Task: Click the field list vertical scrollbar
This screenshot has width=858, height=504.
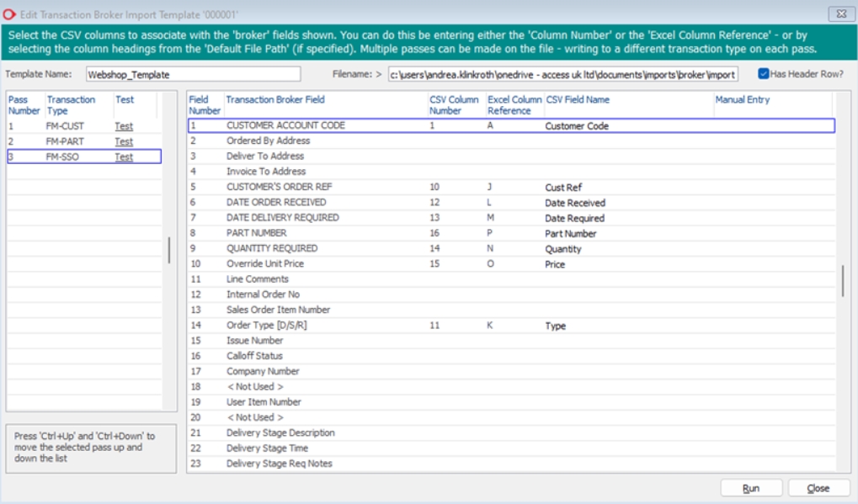Action: pos(843,281)
